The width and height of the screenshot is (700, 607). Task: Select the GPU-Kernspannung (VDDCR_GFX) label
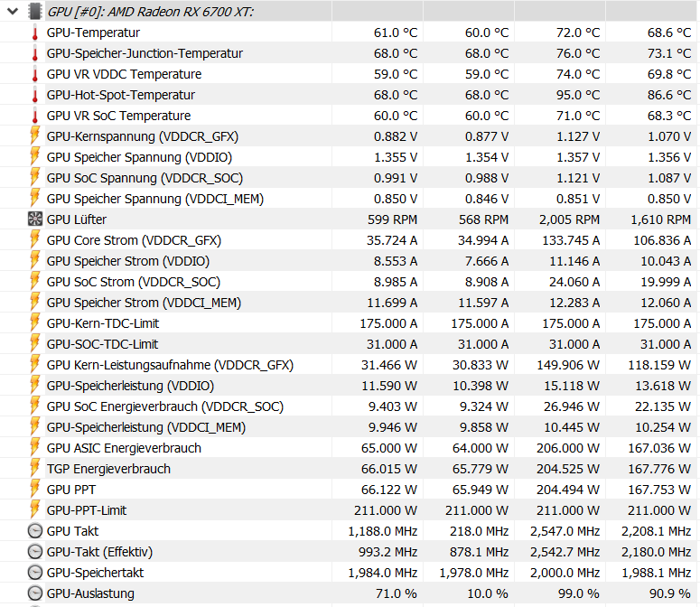click(x=143, y=136)
